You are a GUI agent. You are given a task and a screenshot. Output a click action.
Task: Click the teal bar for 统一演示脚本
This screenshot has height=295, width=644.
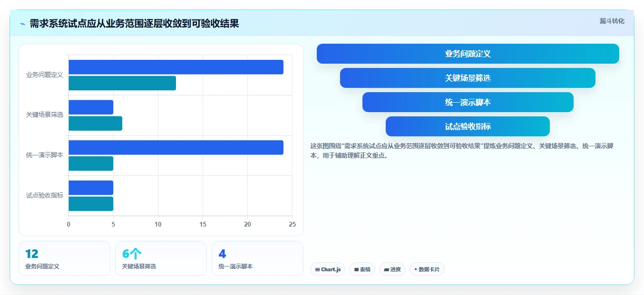point(91,163)
